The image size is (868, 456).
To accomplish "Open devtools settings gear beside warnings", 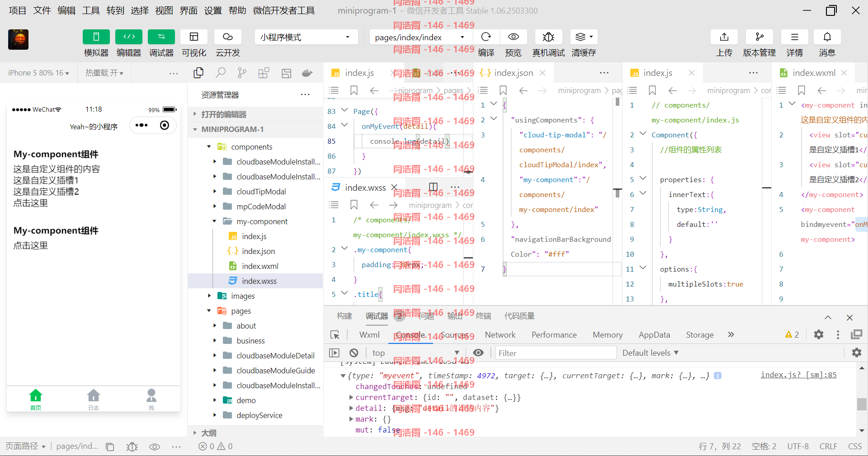I will 819,334.
